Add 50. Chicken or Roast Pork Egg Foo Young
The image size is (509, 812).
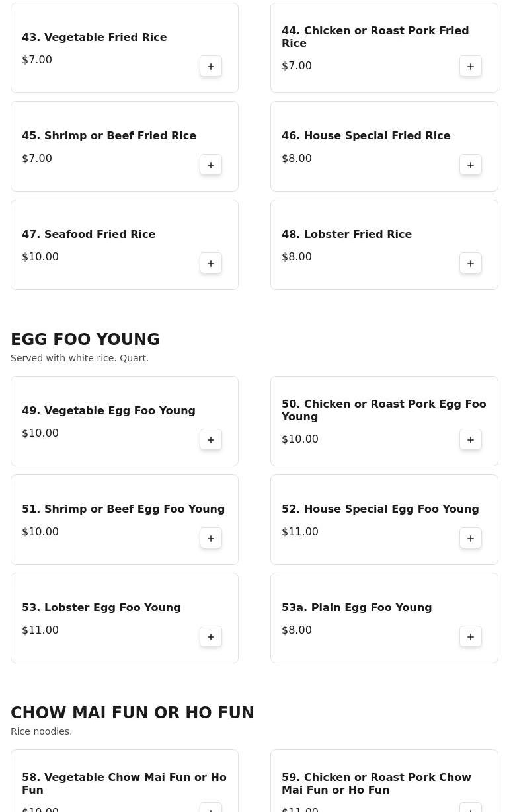tap(471, 440)
